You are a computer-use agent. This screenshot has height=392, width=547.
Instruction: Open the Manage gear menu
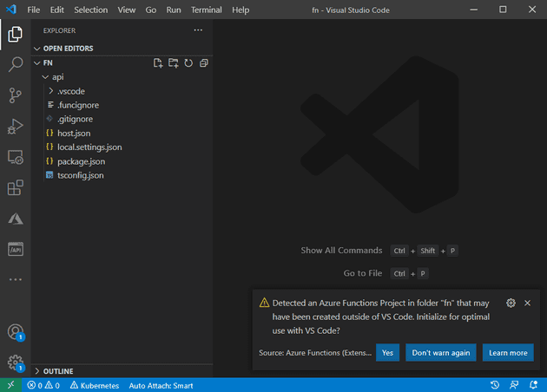pos(15,363)
